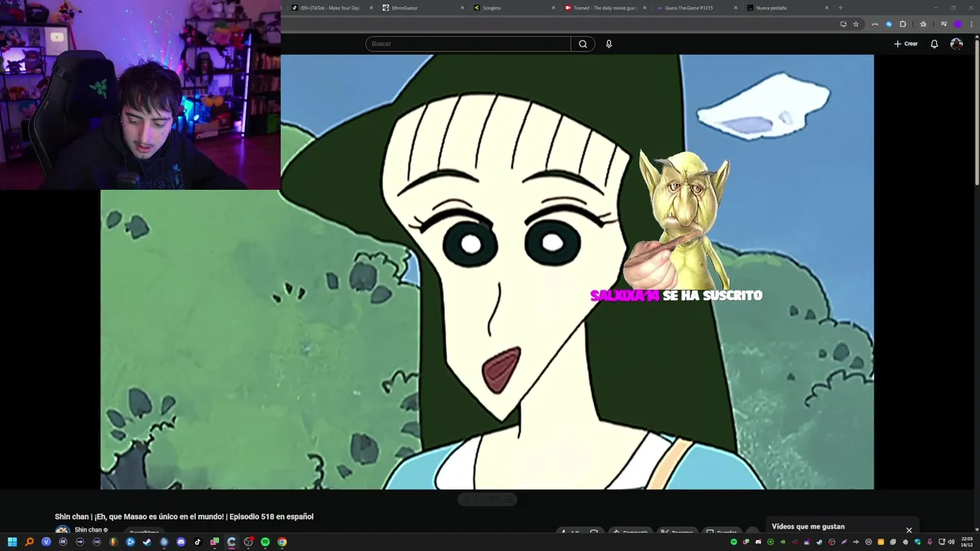Click the Shin chan video player
This screenshot has height=551, width=980.
487,272
